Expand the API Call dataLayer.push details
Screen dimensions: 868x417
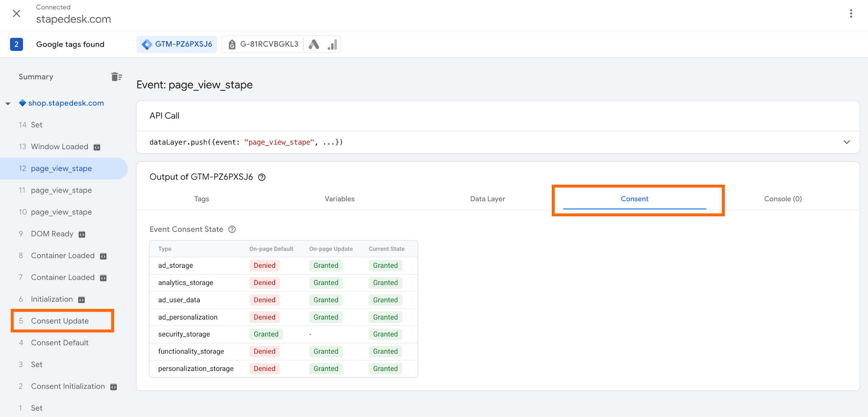(x=846, y=142)
